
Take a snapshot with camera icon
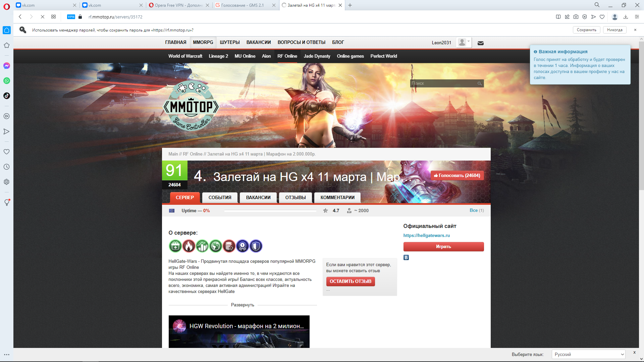tap(576, 17)
